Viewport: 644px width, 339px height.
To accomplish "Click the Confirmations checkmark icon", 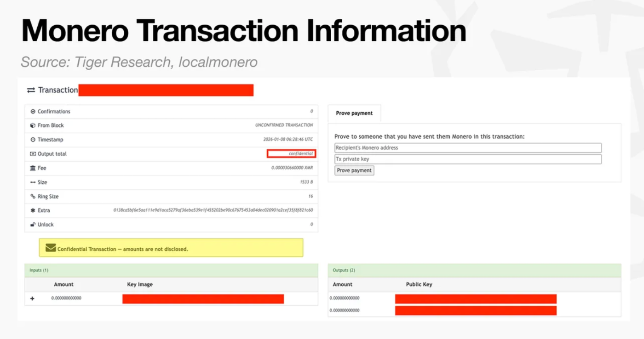I will (x=33, y=112).
